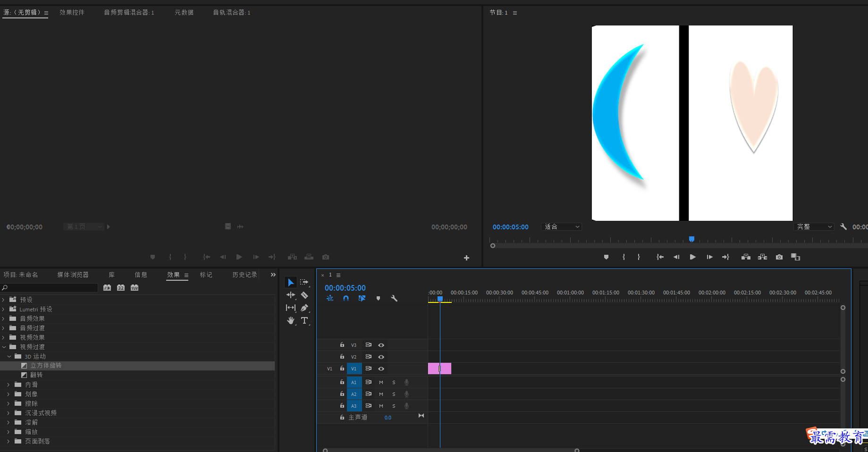Open 媒体浏览器 tab
Image resolution: width=868 pixels, height=452 pixels.
click(73, 275)
